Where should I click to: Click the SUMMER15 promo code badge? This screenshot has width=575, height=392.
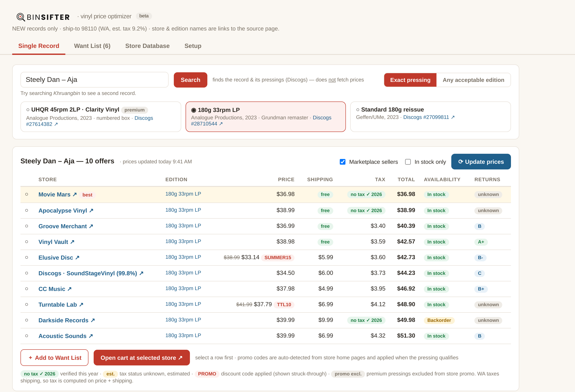[x=278, y=258]
